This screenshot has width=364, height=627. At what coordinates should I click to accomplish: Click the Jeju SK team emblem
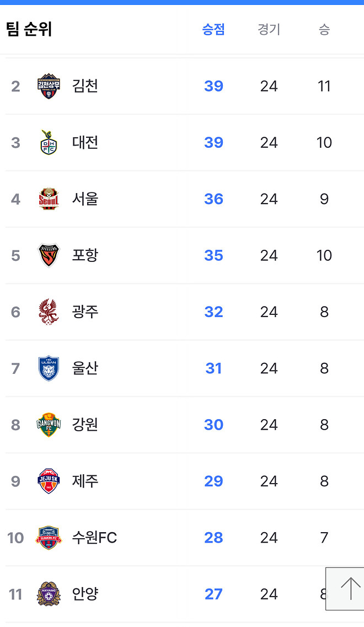[x=49, y=481]
